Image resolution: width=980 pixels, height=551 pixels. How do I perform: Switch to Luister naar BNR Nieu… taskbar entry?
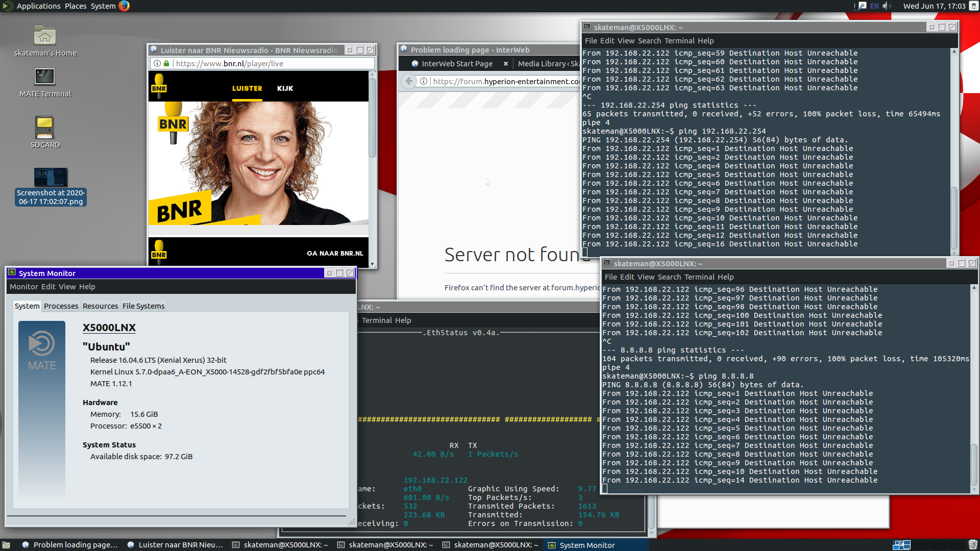tap(176, 545)
